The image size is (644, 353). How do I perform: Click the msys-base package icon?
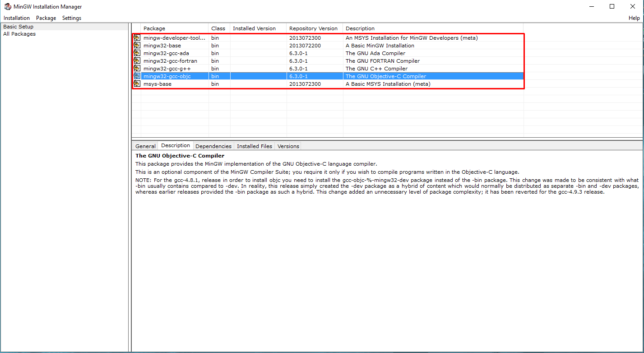point(137,84)
